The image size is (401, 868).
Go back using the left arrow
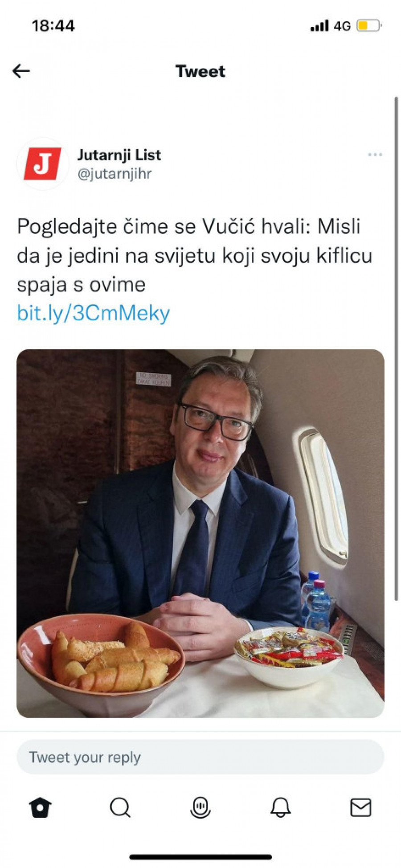click(x=21, y=71)
